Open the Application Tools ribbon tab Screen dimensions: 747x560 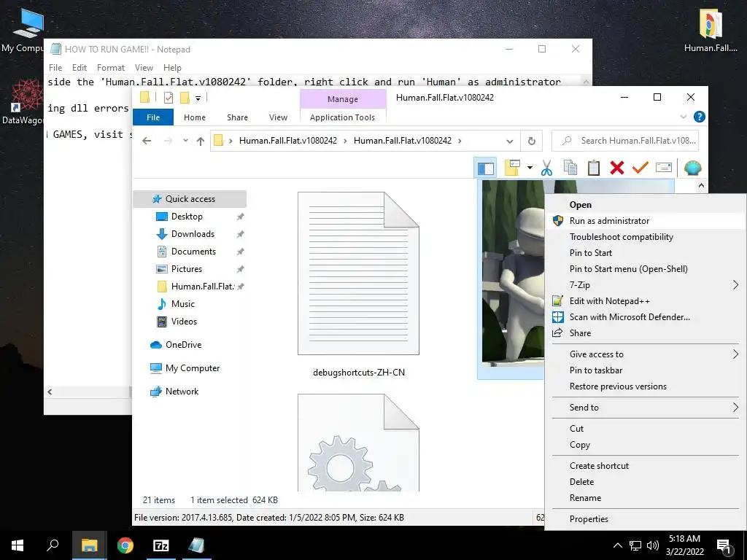coord(342,117)
